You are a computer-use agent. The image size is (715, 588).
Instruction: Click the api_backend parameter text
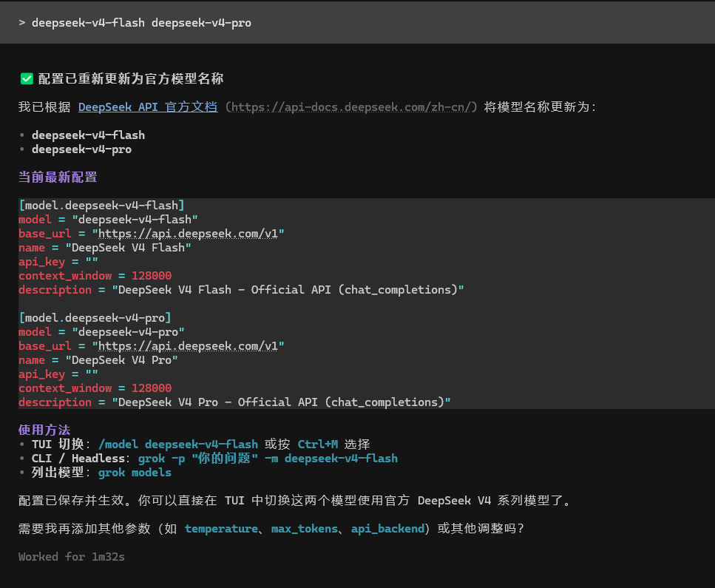[388, 529]
